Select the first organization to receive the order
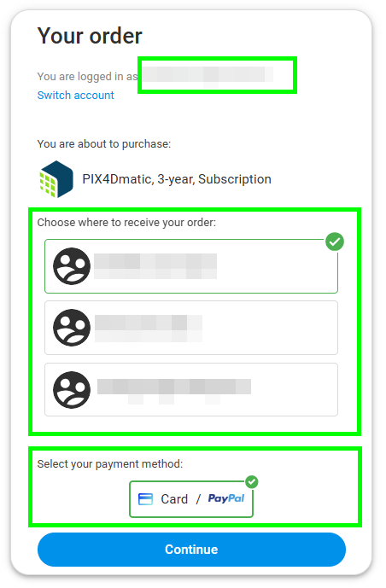This screenshot has height=588, width=386. [x=191, y=266]
